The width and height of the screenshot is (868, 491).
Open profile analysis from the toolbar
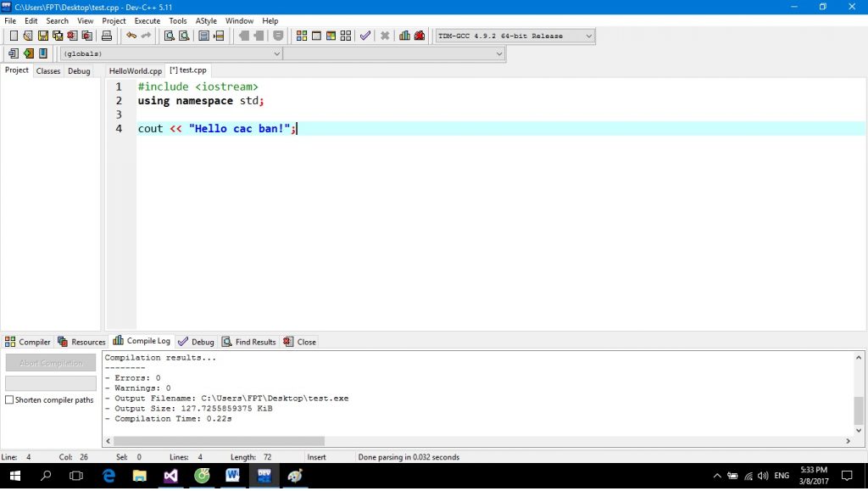pyautogui.click(x=403, y=36)
